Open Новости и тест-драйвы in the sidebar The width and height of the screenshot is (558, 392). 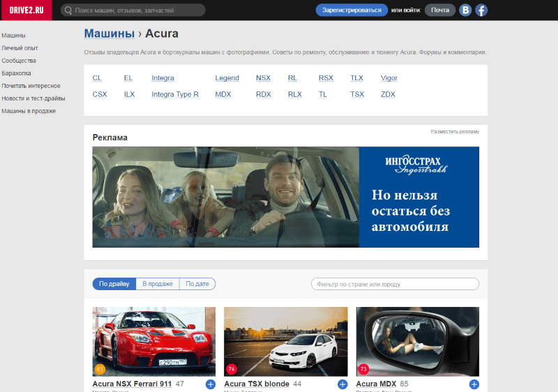pos(33,98)
